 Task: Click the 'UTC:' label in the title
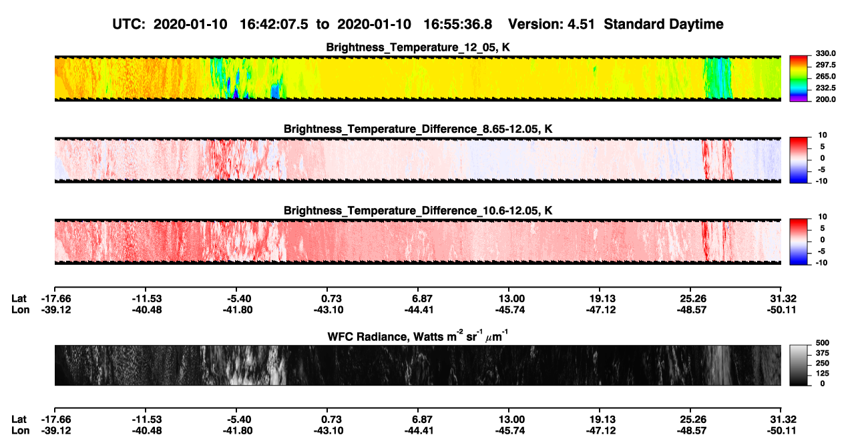point(128,25)
